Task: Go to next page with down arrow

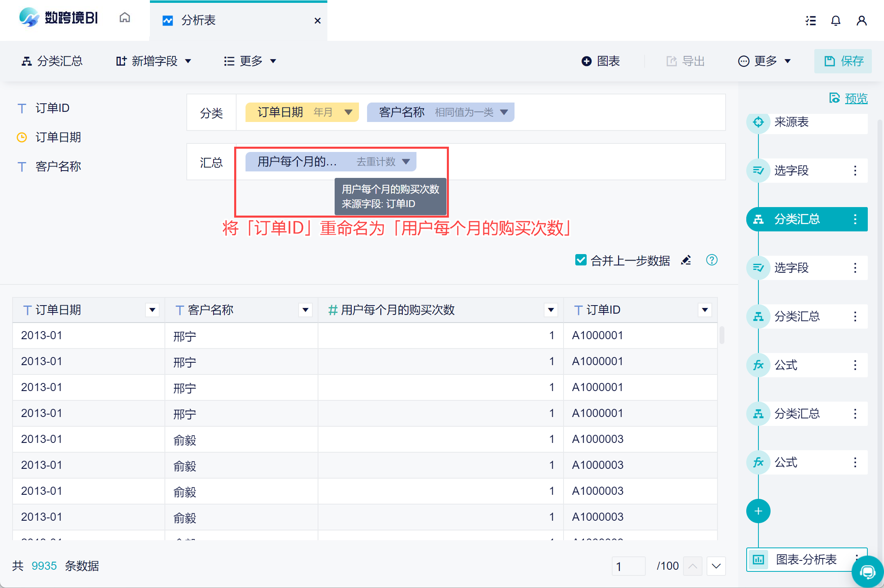Action: 716,566
